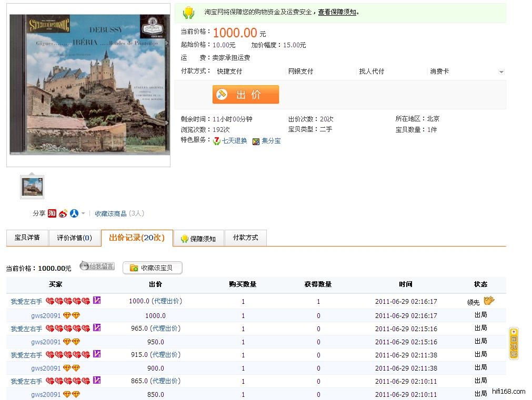The image size is (532, 400).
Task: Click the 收藏该宝贝 button
Action: pos(153,268)
